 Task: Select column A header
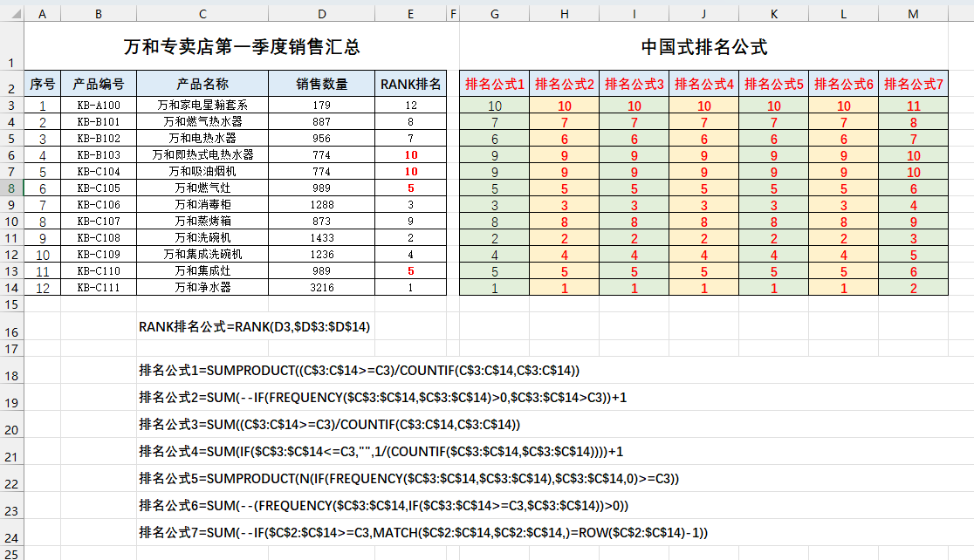pyautogui.click(x=42, y=14)
